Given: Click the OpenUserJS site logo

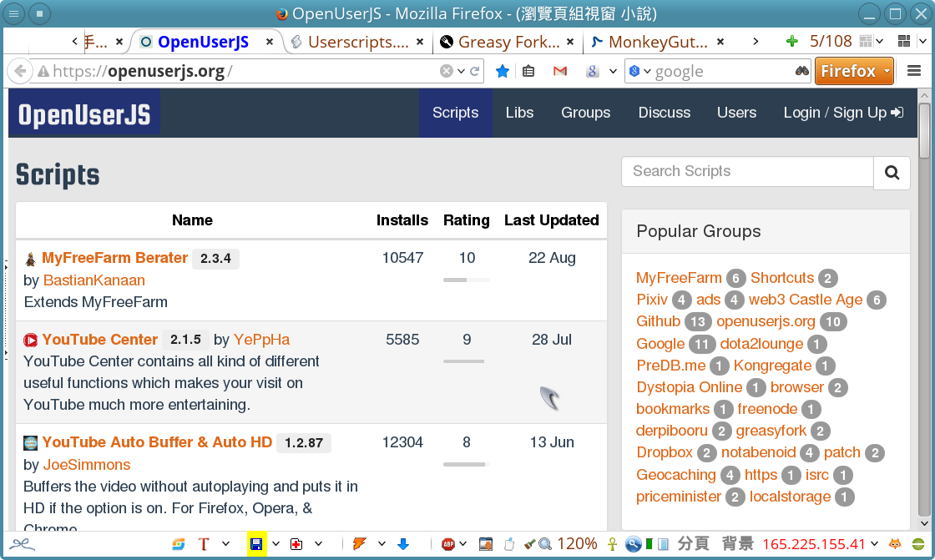Looking at the screenshot, I should tap(84, 114).
